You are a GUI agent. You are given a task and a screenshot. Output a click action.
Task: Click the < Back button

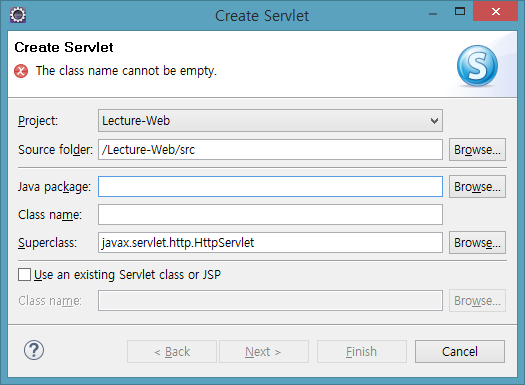point(172,352)
